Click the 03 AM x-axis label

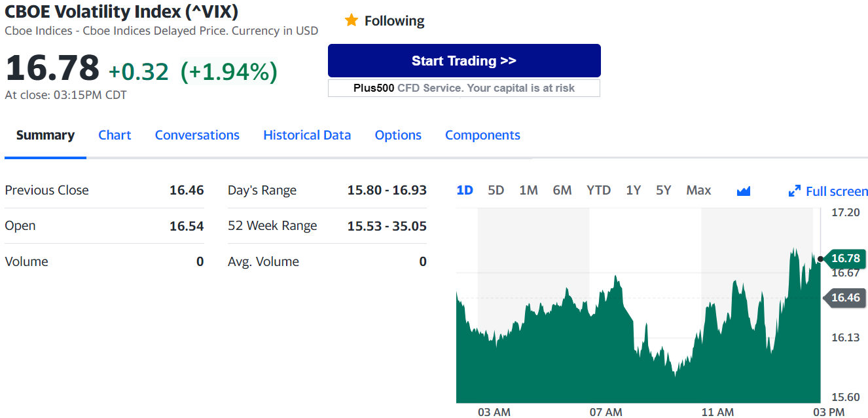tap(494, 412)
